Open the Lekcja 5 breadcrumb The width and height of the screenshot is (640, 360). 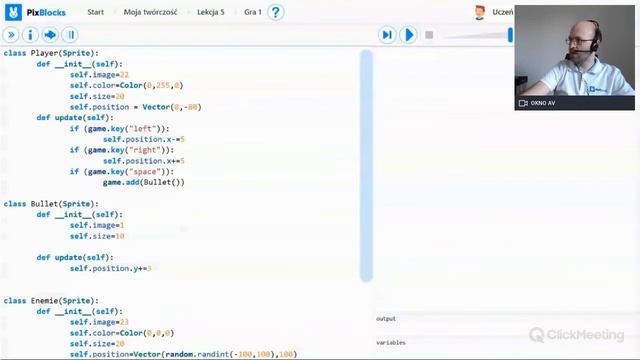tap(211, 12)
